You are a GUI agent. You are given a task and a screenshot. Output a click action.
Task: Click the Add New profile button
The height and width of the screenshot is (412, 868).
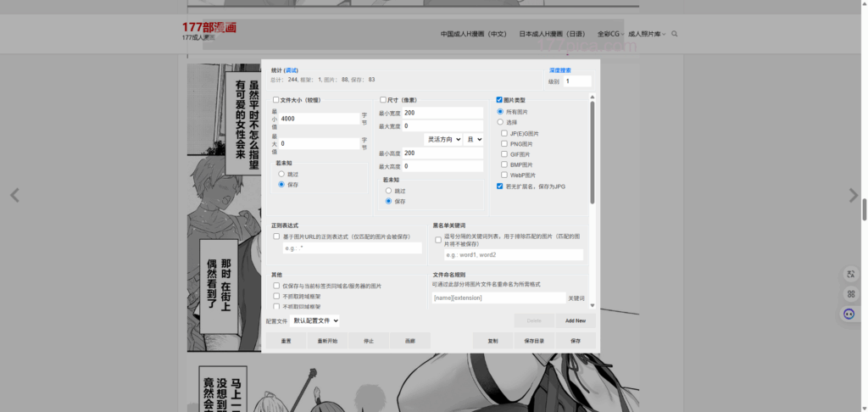pyautogui.click(x=576, y=320)
